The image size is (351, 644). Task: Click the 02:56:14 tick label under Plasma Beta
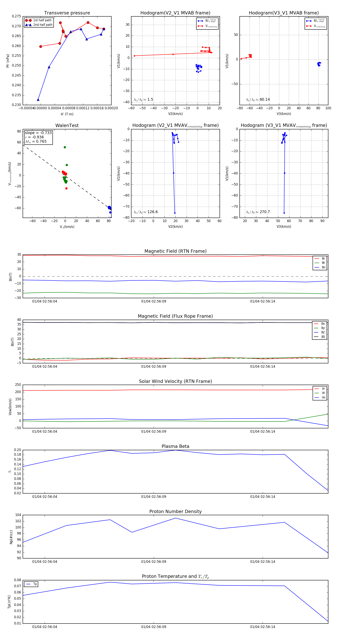[262, 496]
